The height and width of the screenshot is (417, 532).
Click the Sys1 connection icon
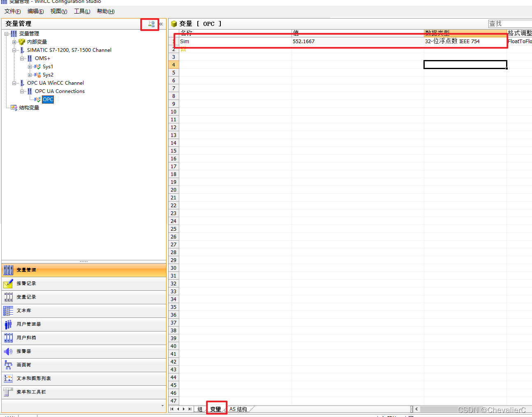click(37, 67)
